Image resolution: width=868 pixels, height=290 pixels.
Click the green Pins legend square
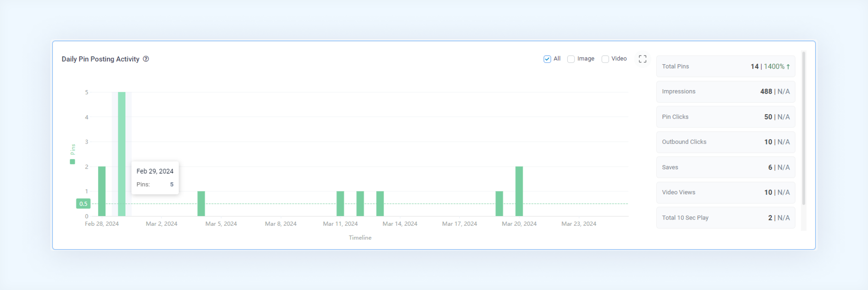click(72, 162)
